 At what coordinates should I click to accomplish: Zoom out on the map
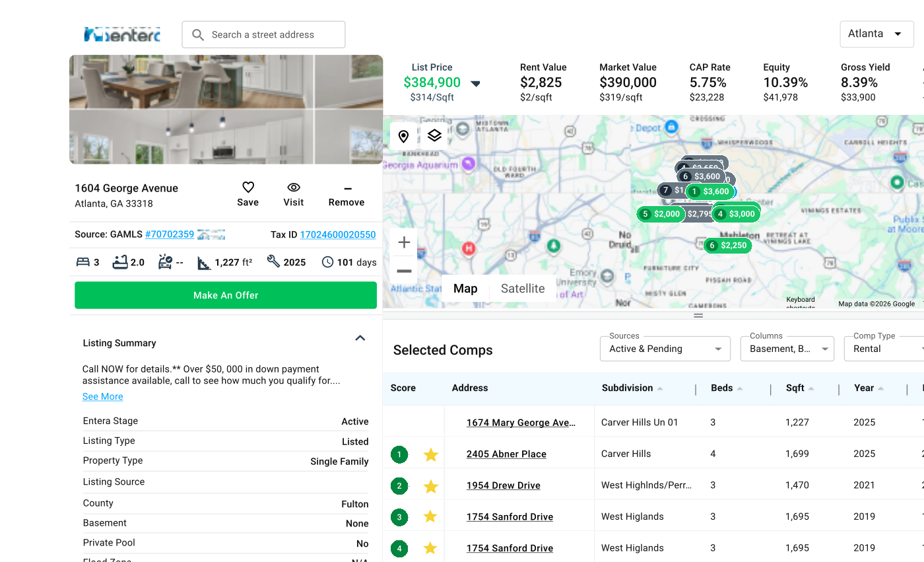click(404, 271)
